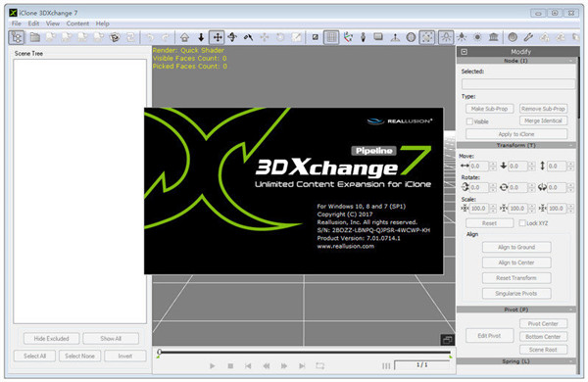Viewport: 588px width, 382px height.
Task: Toggle the XYZ axis display icon
Action: (348, 37)
